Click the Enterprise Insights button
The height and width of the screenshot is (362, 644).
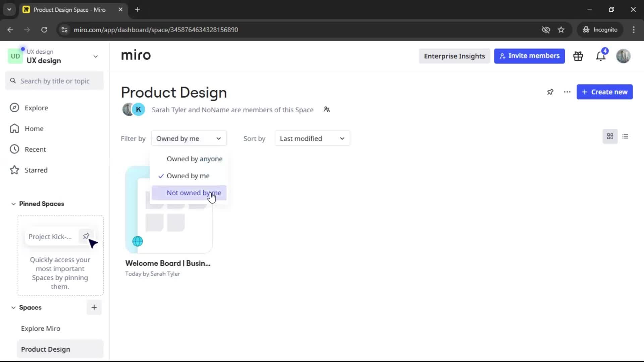click(x=454, y=56)
